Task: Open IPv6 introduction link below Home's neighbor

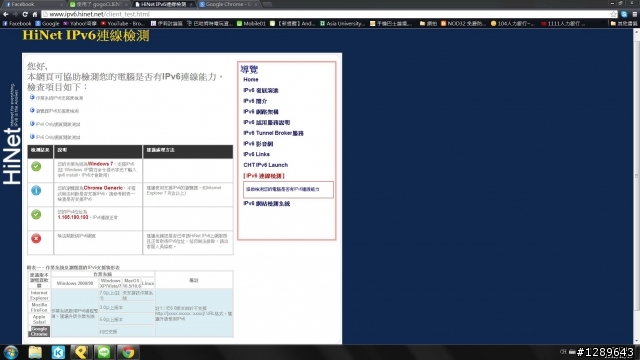Action: (x=255, y=101)
